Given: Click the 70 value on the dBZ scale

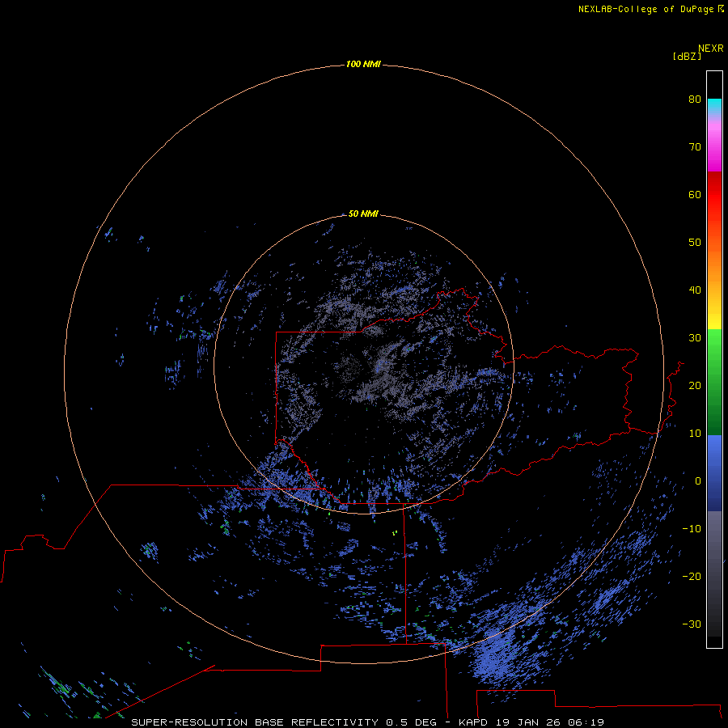Looking at the screenshot, I should click(x=695, y=146).
